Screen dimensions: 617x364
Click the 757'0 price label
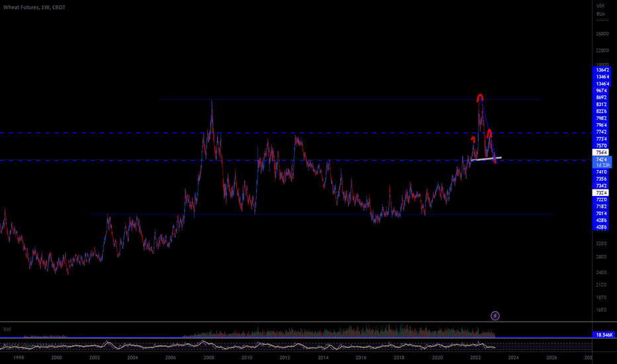[601, 146]
